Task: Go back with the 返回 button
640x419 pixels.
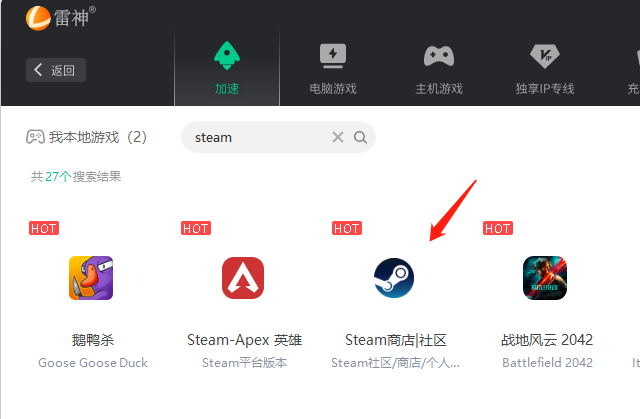Action: (56, 70)
